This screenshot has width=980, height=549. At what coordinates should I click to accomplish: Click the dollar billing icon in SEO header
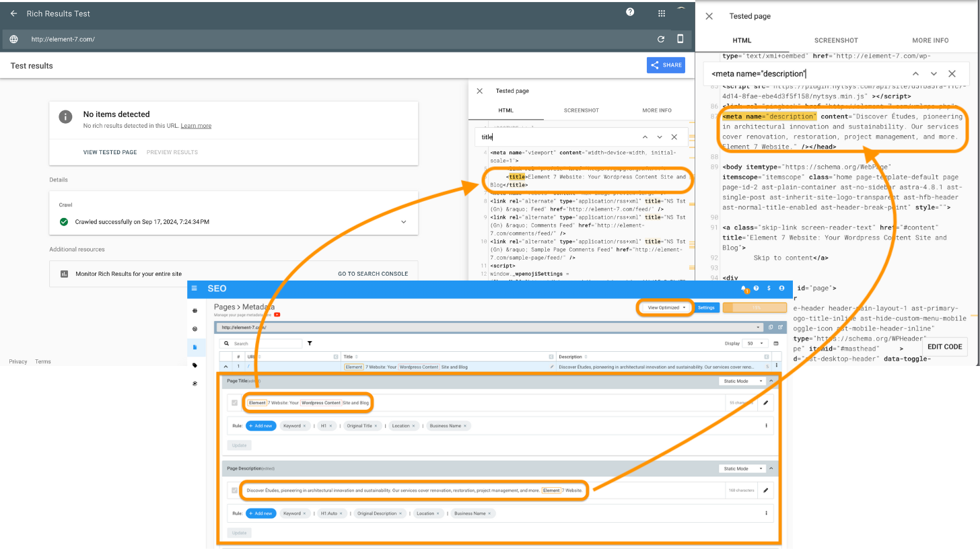pyautogui.click(x=769, y=288)
